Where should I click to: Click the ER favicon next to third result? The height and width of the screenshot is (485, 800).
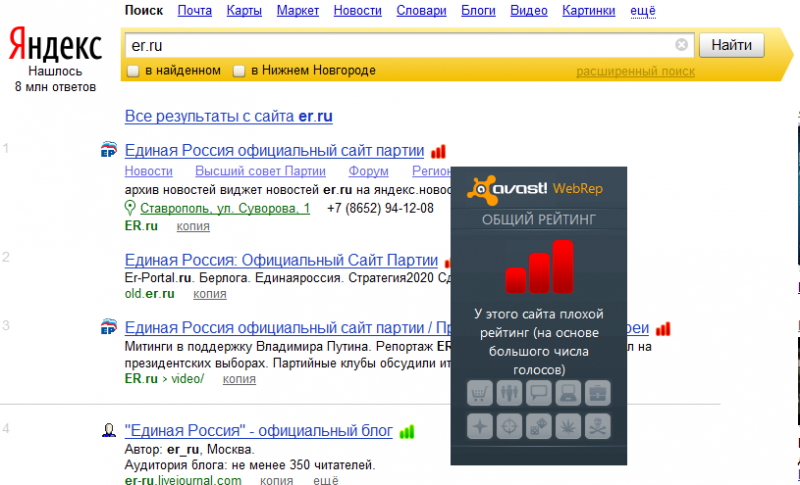[x=108, y=326]
